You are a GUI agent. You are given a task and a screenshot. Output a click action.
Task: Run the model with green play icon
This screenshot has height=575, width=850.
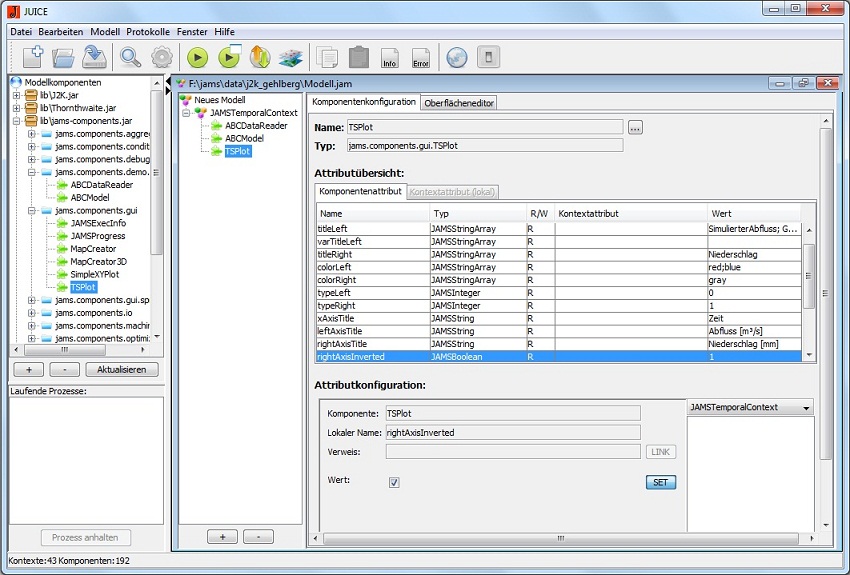[197, 57]
